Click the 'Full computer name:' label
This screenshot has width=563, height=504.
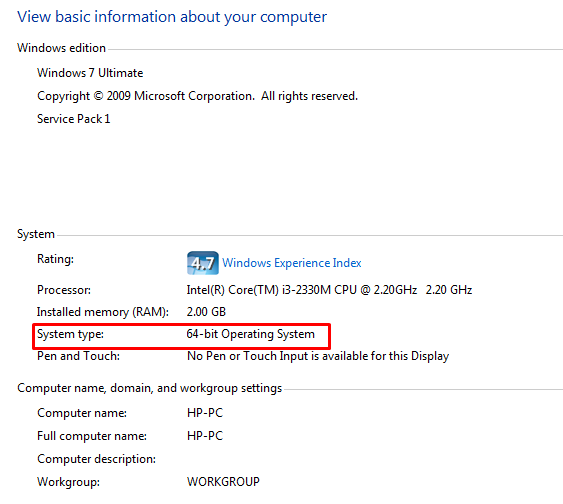pos(92,436)
